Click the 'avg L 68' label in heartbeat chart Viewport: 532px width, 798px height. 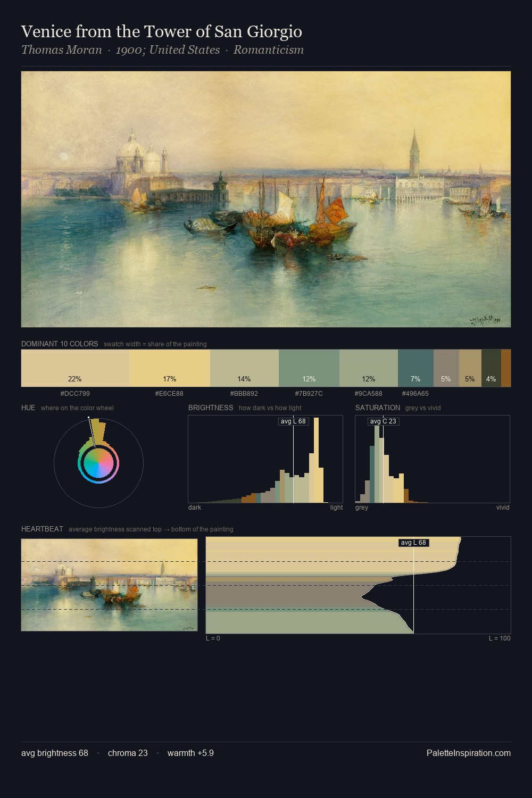pyautogui.click(x=413, y=543)
